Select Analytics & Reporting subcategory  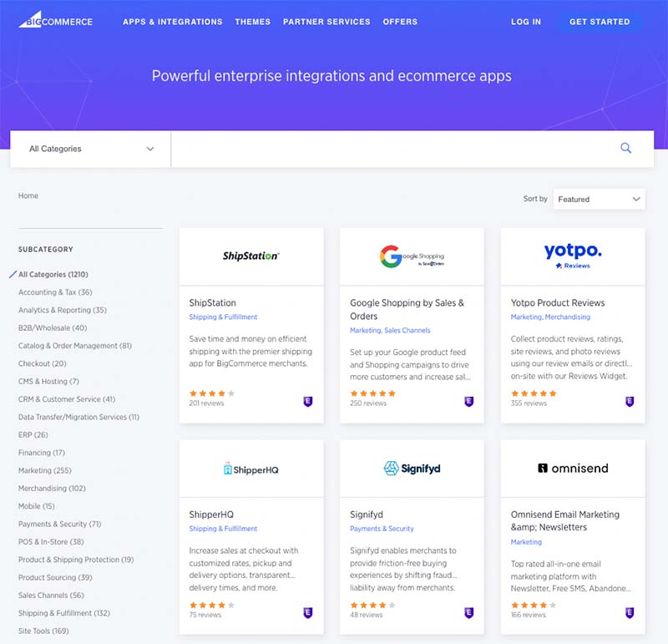click(63, 310)
